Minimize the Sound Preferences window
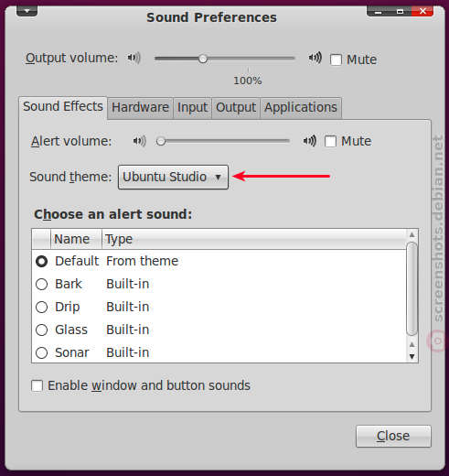The width and height of the screenshot is (449, 476). (379, 12)
